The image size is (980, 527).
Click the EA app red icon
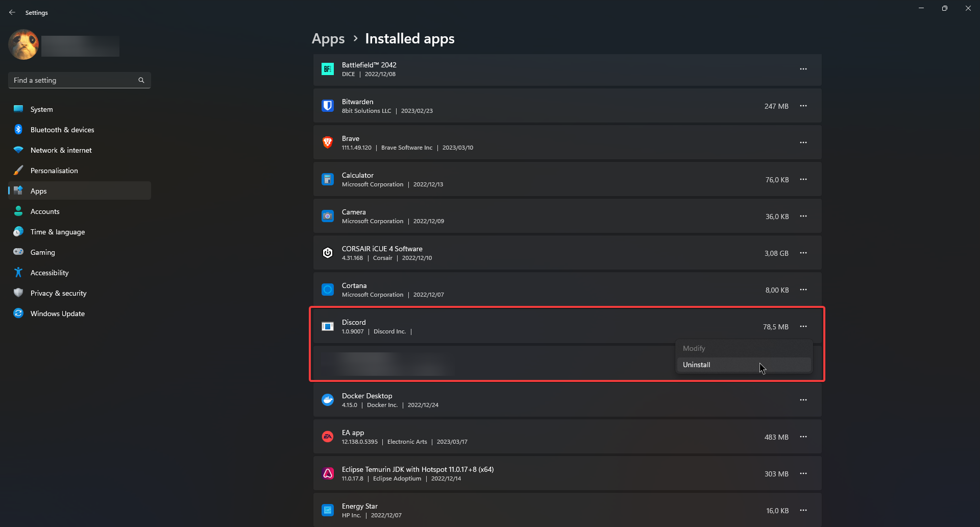(x=327, y=437)
